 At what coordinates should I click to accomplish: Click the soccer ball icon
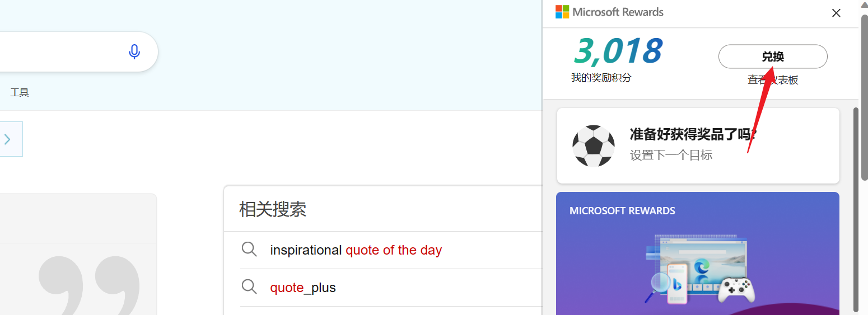click(594, 145)
